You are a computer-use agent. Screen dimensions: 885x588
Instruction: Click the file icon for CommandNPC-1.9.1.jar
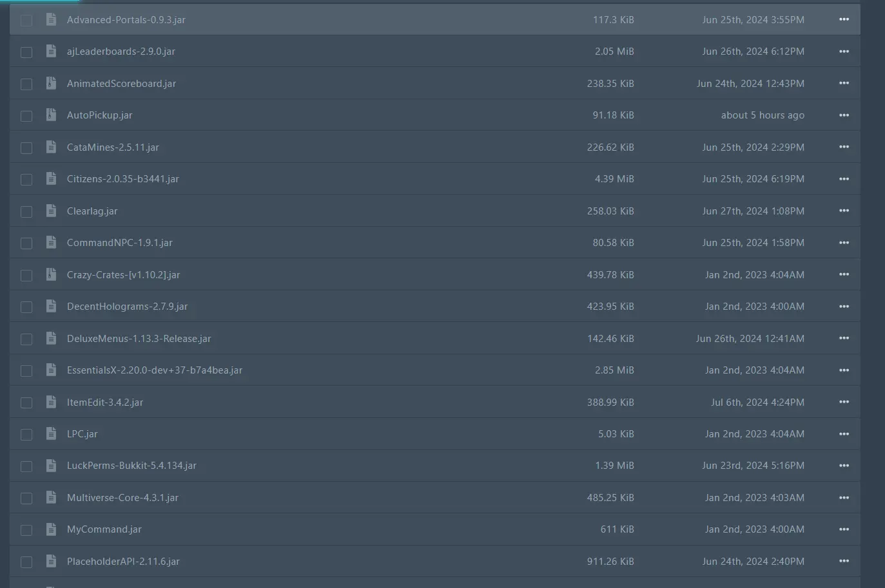point(51,242)
